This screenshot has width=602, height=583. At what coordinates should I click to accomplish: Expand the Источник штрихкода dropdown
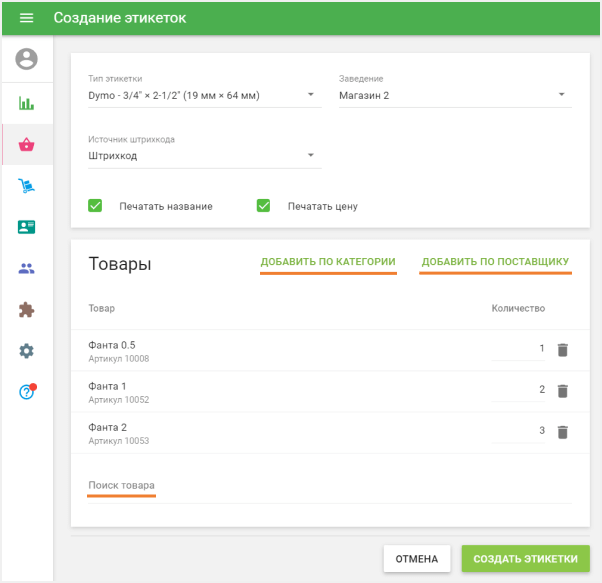click(198, 156)
